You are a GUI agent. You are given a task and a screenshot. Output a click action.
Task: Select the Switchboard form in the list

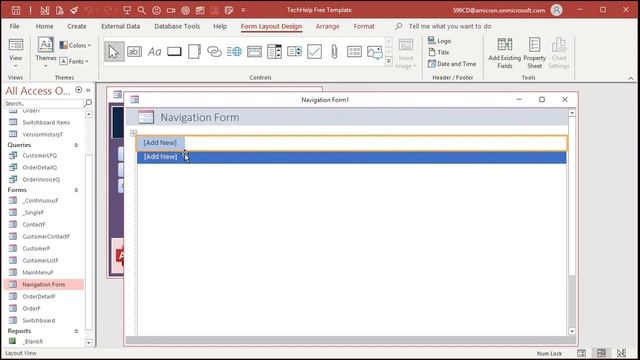38,320
